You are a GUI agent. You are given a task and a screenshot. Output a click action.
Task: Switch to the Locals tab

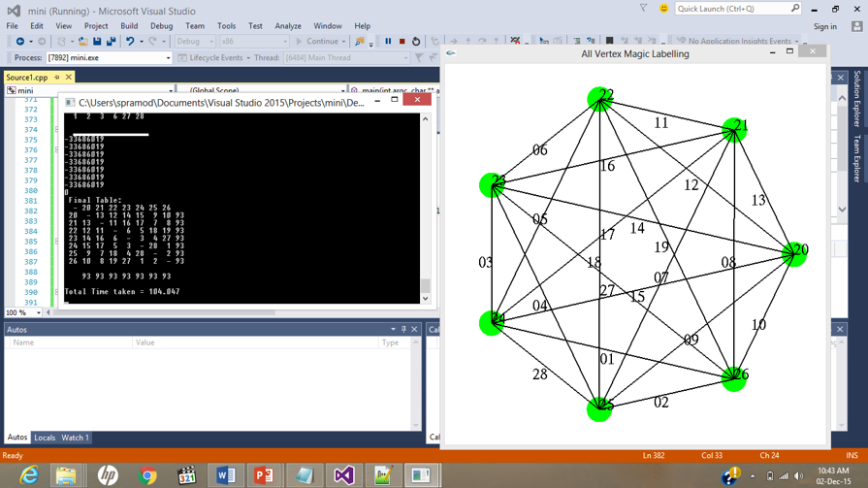pos(45,438)
